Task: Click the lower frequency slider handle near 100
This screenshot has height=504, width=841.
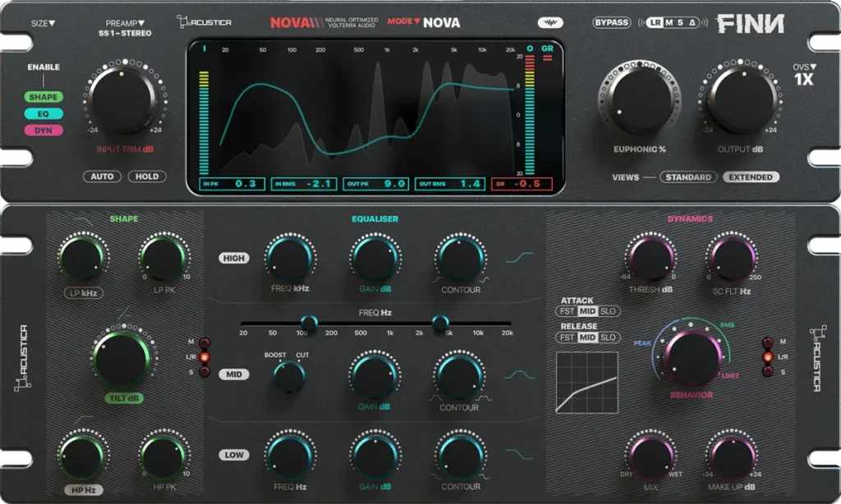Action: point(309,323)
